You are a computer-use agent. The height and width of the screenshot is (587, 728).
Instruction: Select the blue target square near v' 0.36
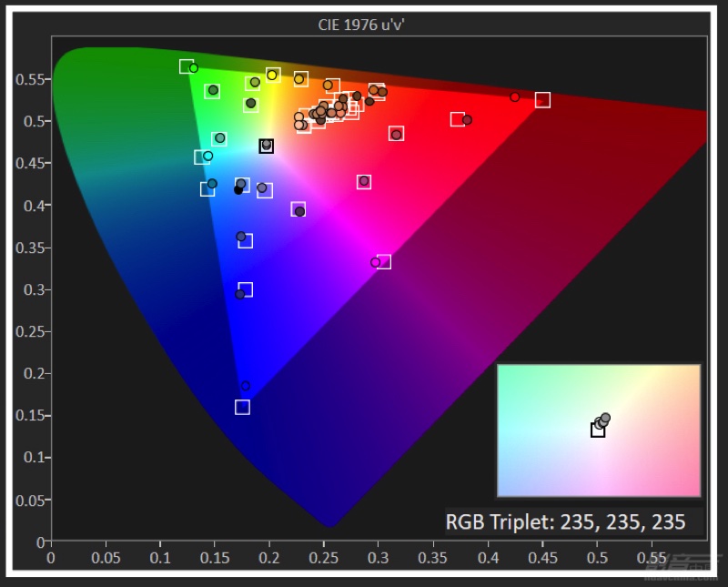tap(245, 241)
